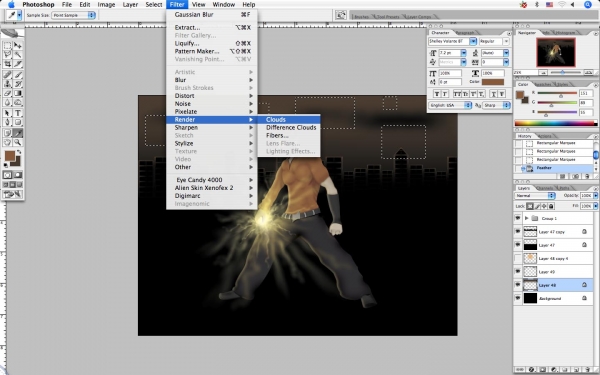Image resolution: width=600 pixels, height=375 pixels.
Task: Choose Gaussian Blur at menu top
Action: pos(212,15)
